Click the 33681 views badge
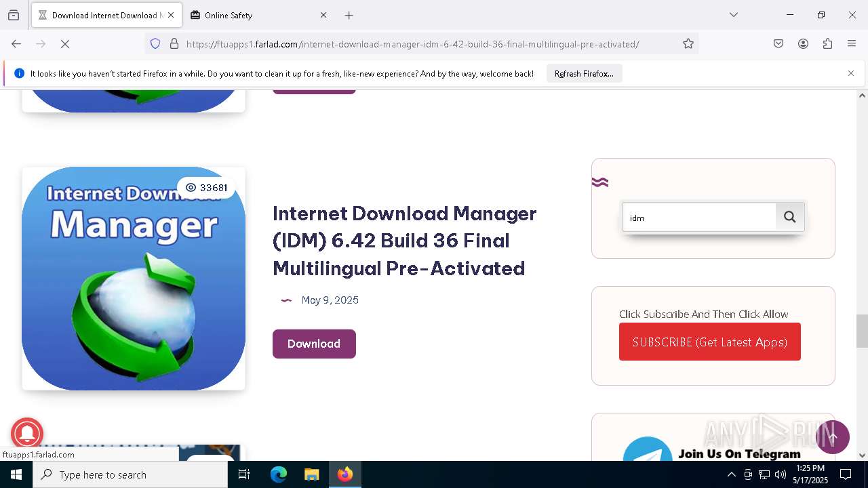The image size is (868, 488). pyautogui.click(x=206, y=188)
